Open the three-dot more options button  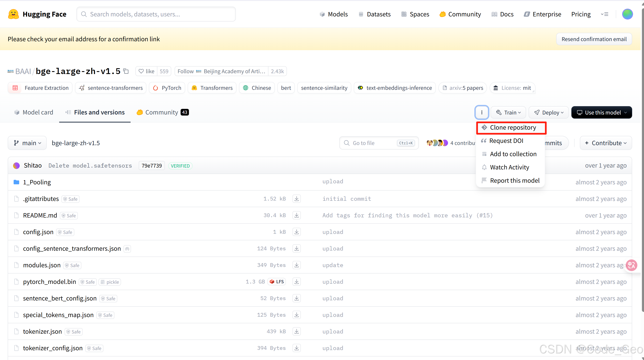tap(481, 113)
